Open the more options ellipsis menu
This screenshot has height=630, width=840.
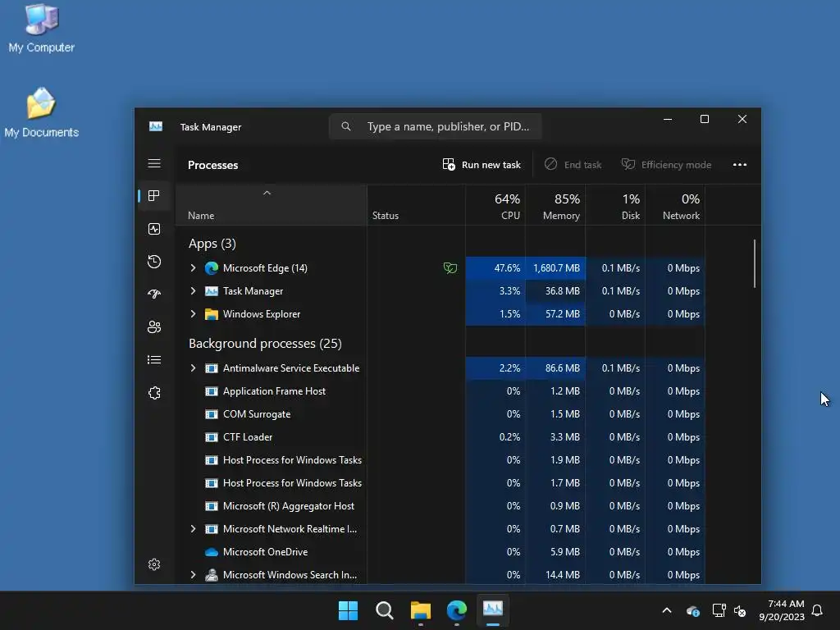740,164
